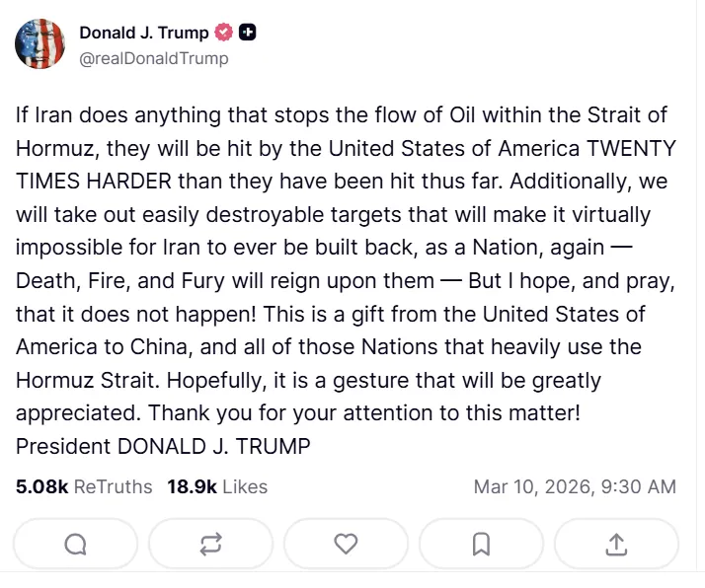The width and height of the screenshot is (705, 588).
Task: Click the red verified checkmark badge
Action: click(224, 33)
